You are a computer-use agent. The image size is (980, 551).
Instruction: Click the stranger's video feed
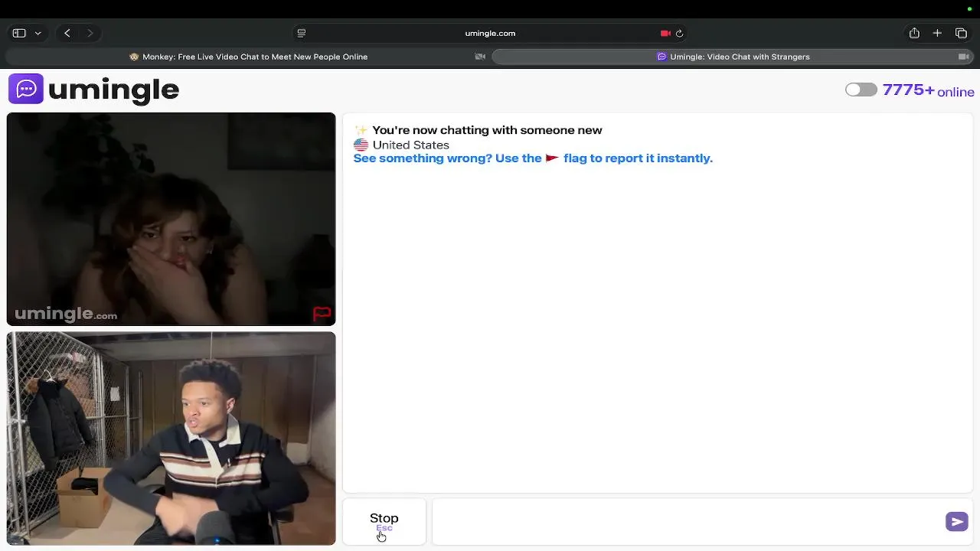(x=171, y=219)
